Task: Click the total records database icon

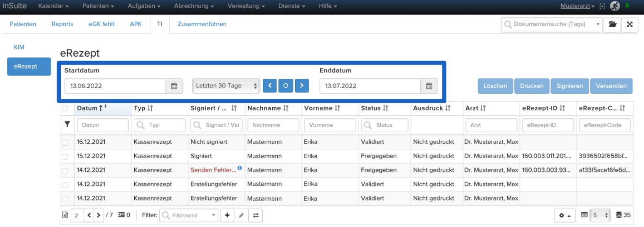Action: tap(619, 215)
